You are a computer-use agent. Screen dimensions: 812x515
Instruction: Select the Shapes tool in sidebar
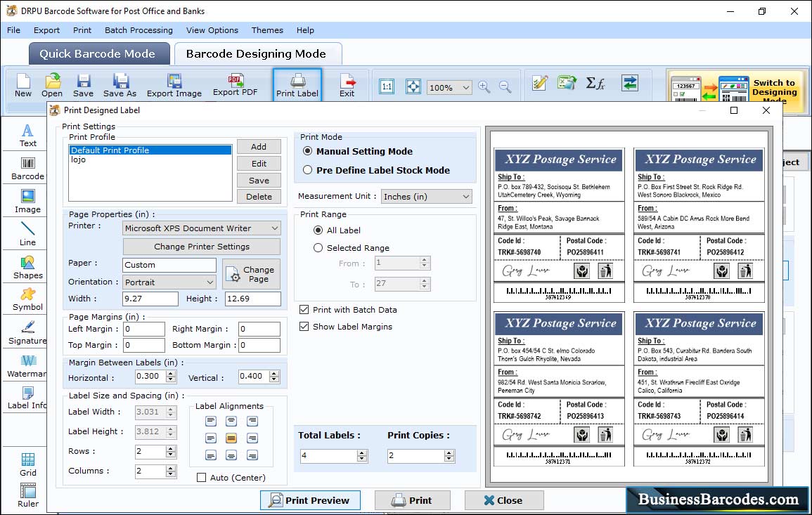pos(27,268)
